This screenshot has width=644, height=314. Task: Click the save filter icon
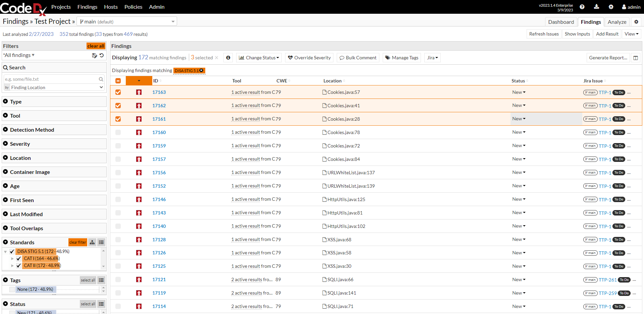[x=95, y=55]
